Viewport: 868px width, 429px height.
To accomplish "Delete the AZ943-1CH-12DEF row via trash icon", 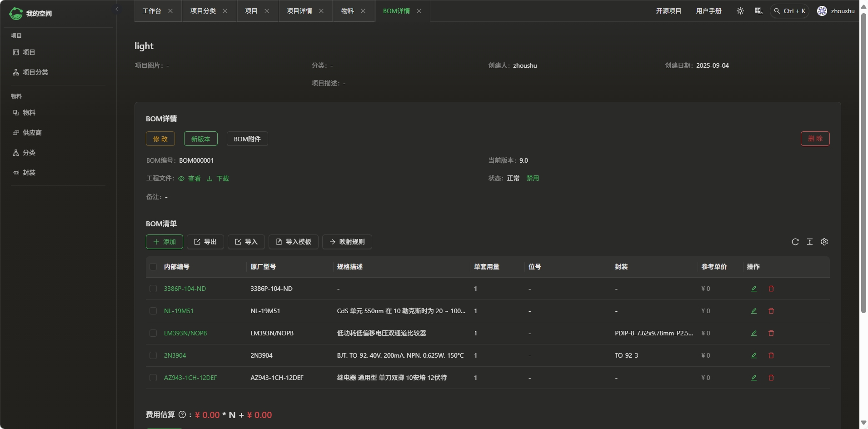I will (771, 378).
